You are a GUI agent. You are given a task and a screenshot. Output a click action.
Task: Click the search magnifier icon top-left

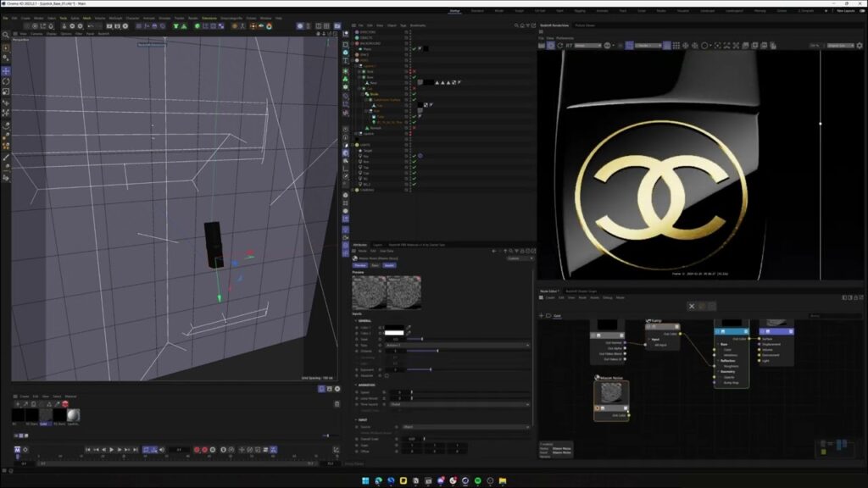[6, 35]
